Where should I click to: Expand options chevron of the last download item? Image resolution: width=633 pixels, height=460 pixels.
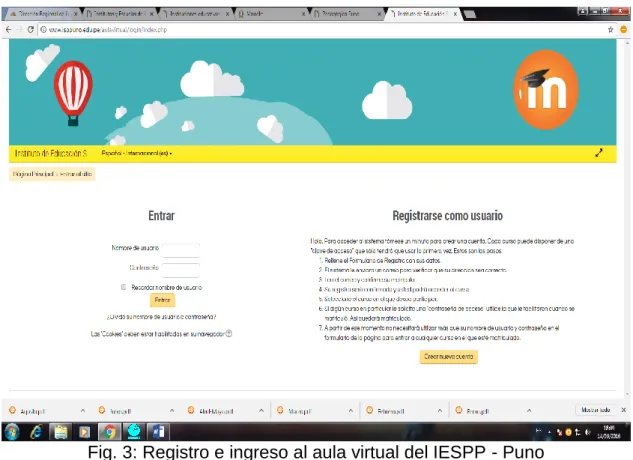529,410
